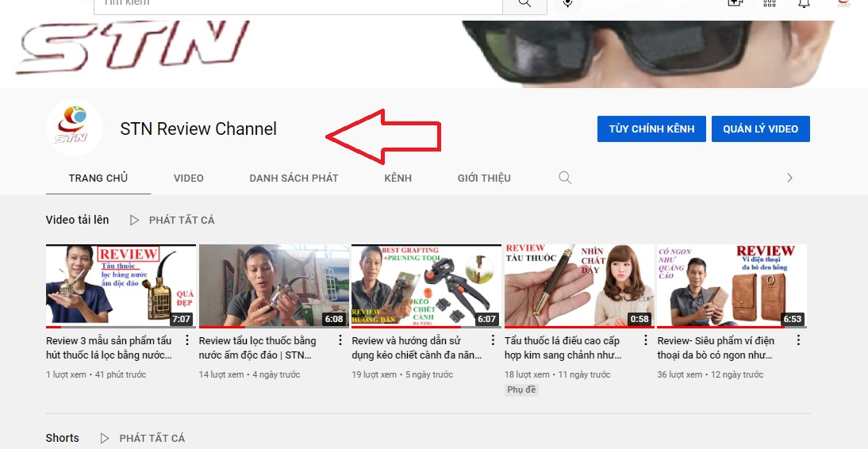The height and width of the screenshot is (449, 868).
Task: Click the QUẢN LÝ VIDEO button
Action: (x=760, y=129)
